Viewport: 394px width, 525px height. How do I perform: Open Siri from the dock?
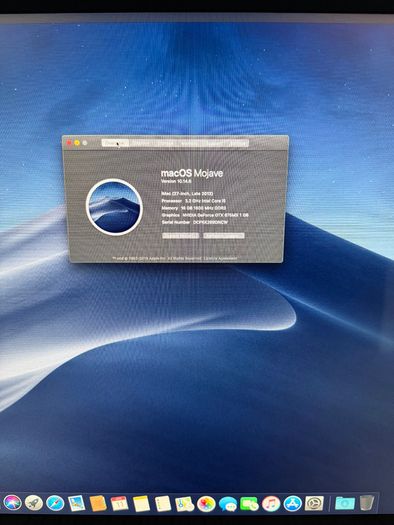coord(12,503)
